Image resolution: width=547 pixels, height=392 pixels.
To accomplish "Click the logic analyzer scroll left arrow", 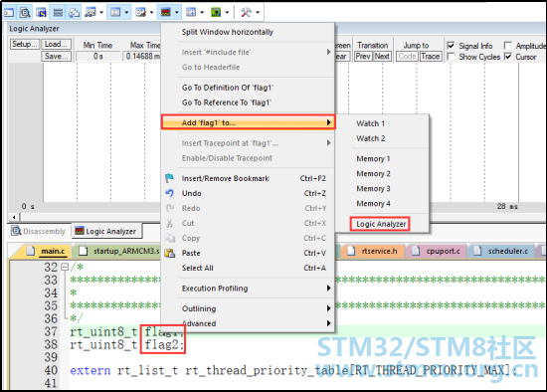I will point(14,217).
